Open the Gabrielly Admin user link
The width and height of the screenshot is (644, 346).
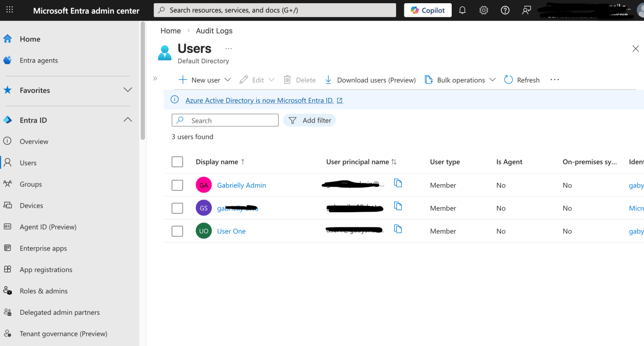(241, 185)
